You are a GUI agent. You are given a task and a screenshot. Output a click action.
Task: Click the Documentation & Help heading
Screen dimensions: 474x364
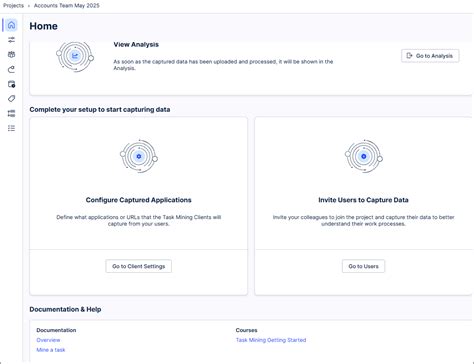[65, 309]
